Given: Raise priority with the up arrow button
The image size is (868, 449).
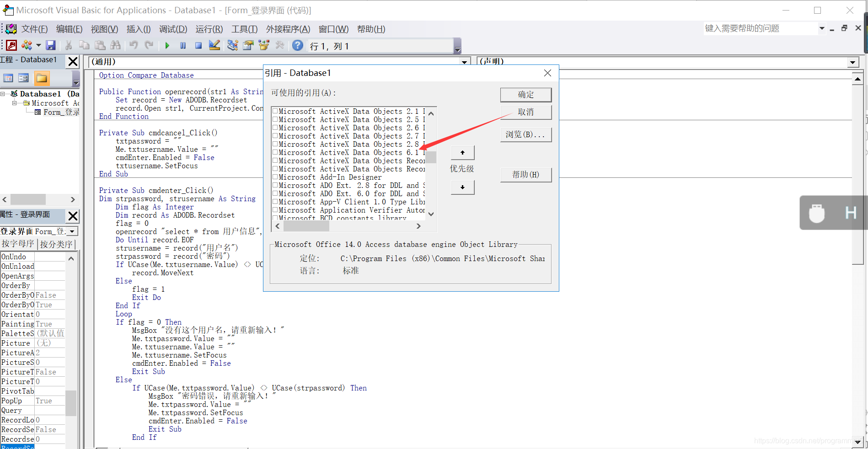Looking at the screenshot, I should [x=463, y=152].
